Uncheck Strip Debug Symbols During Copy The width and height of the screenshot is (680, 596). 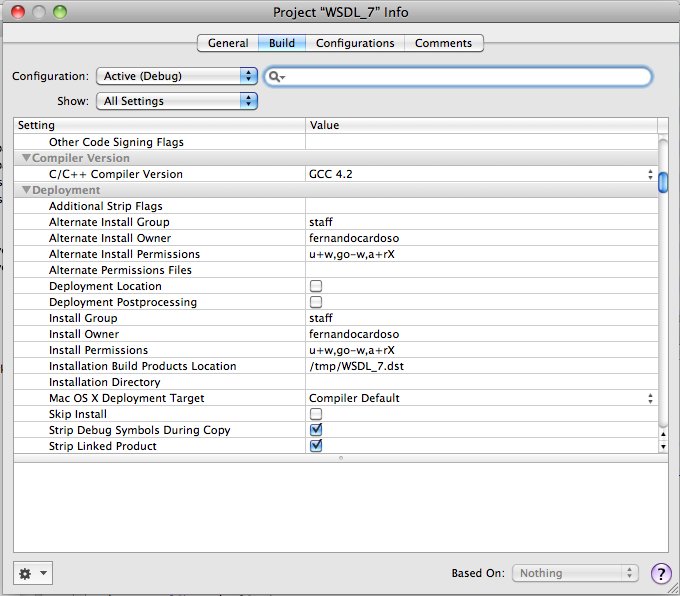tap(316, 430)
